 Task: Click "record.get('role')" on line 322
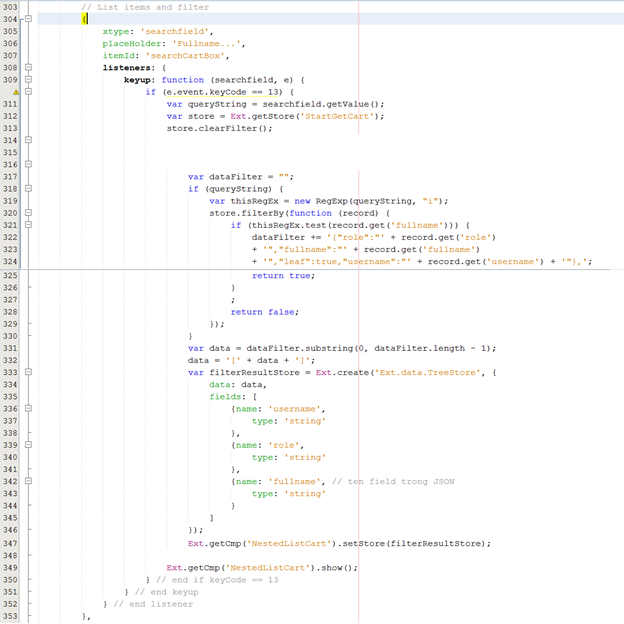(x=448, y=238)
